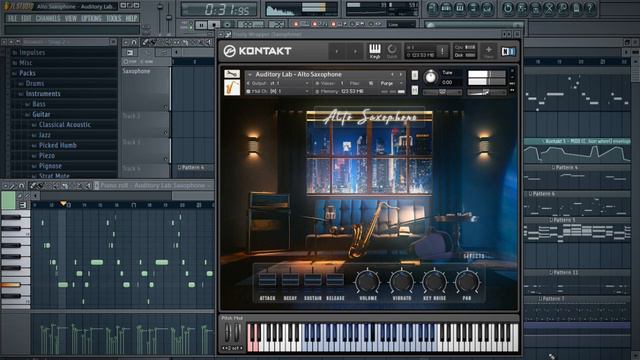Select the Jazz item in browser
The width and height of the screenshot is (640, 360).
coord(44,135)
